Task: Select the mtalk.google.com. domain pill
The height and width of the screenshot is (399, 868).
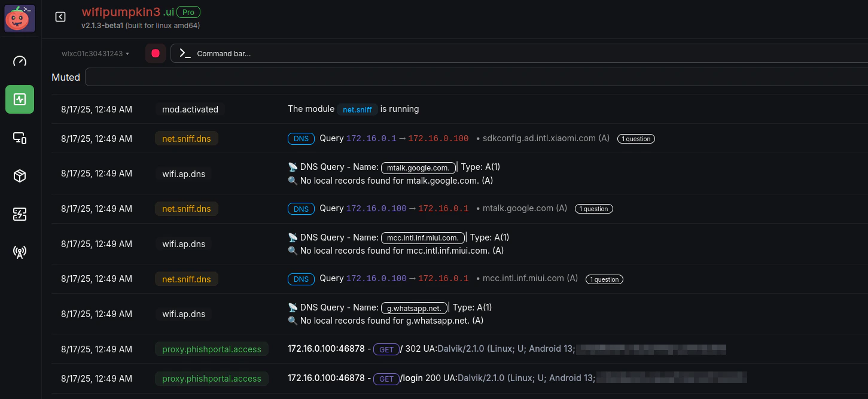Action: coord(418,167)
